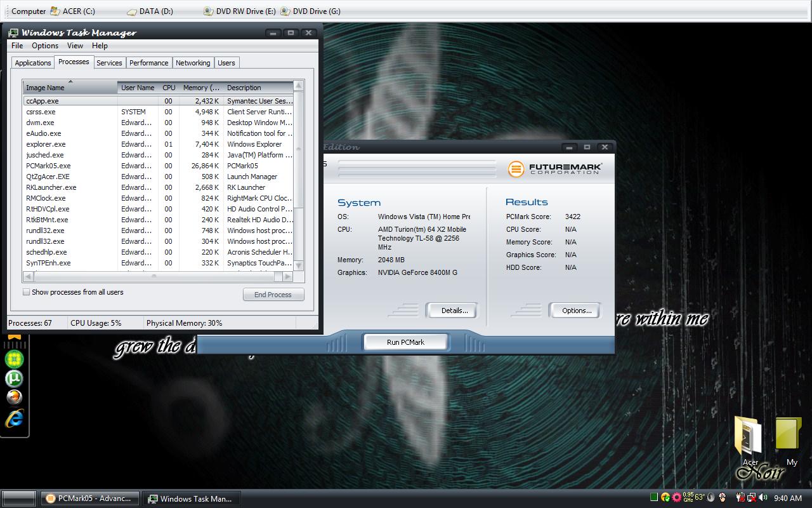Open the Synaptics touchpad tray icon
812x508 pixels.
pyautogui.click(x=722, y=498)
